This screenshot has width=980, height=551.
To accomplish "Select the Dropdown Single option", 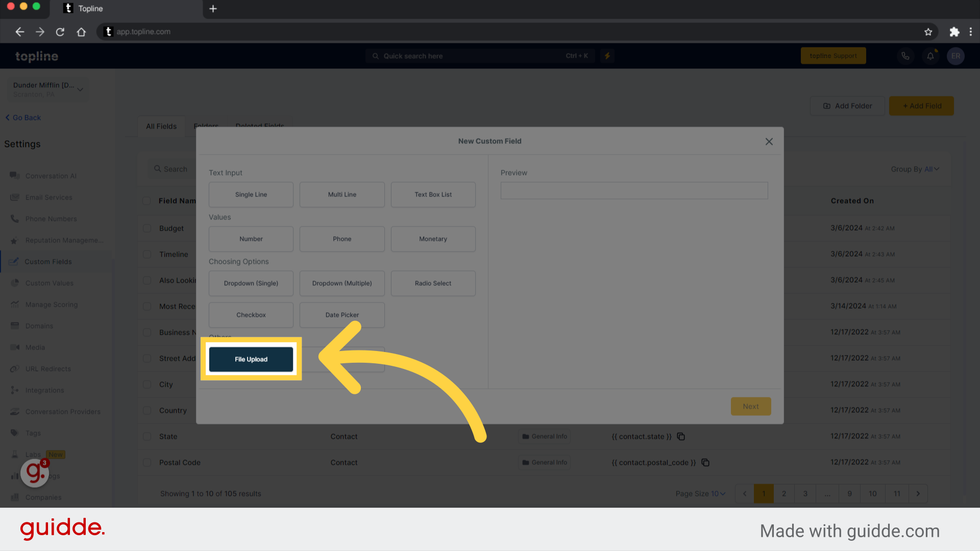I will point(251,283).
